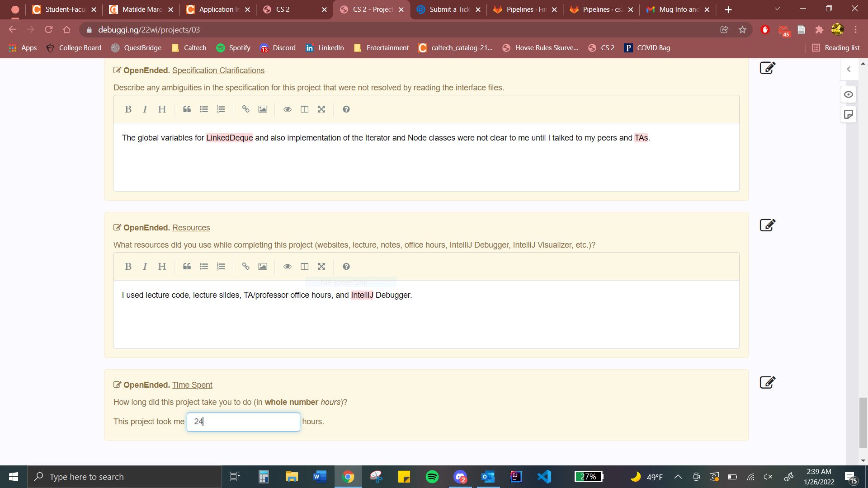
Task: Open markdown help in Specification Clarifications editor
Action: coord(346,109)
